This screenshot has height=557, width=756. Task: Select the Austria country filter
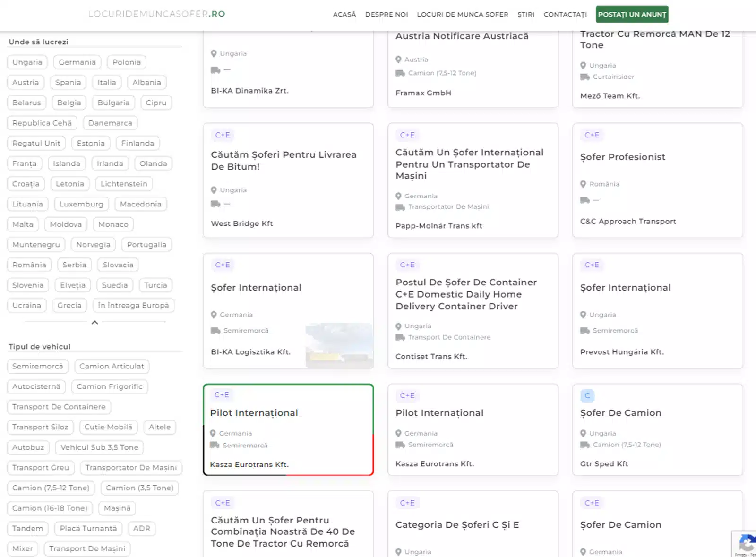pyautogui.click(x=26, y=83)
